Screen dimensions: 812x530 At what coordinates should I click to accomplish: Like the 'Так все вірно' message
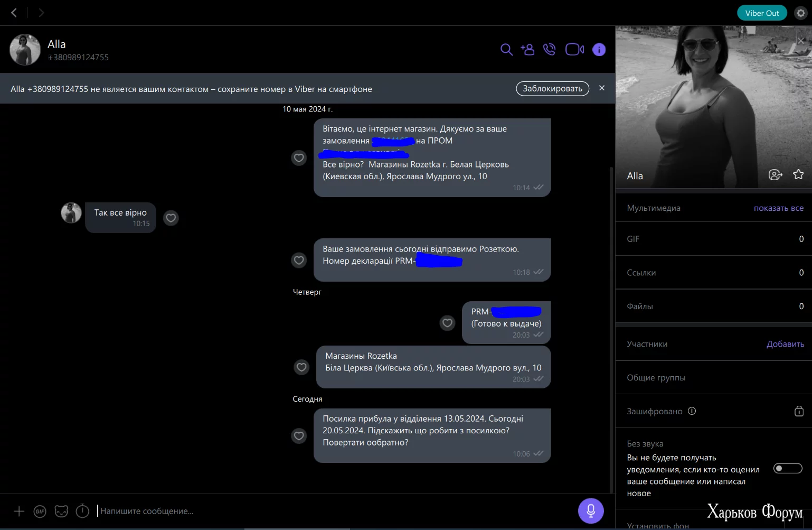pyautogui.click(x=171, y=218)
